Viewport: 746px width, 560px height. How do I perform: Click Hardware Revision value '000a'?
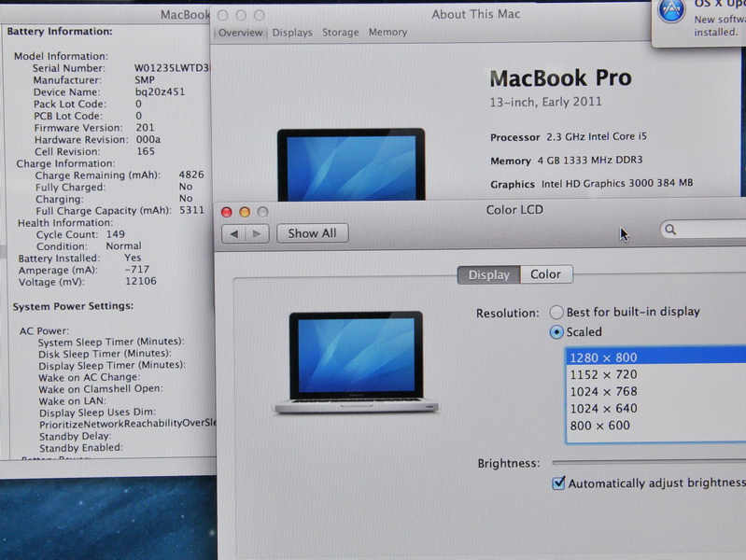[x=148, y=139]
